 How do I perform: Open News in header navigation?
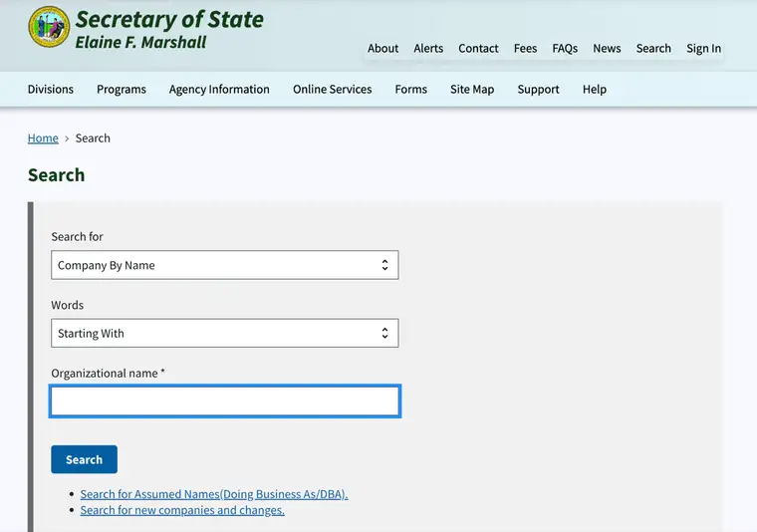click(x=607, y=48)
